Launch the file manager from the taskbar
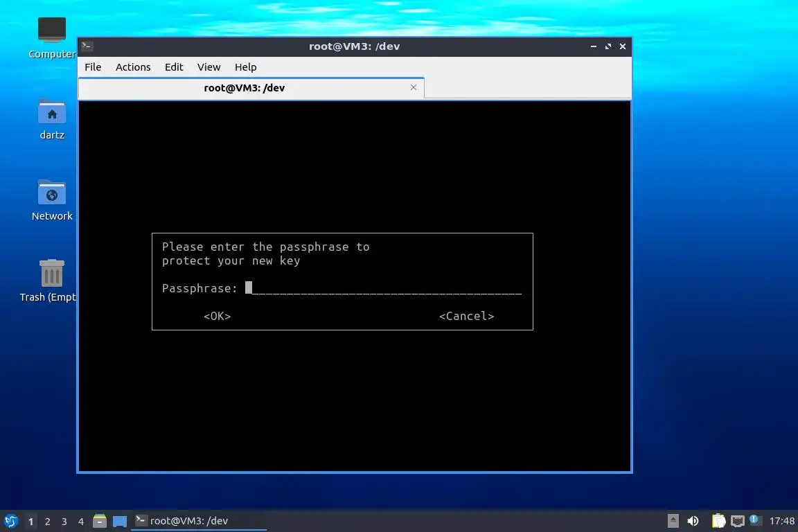 pos(100,521)
